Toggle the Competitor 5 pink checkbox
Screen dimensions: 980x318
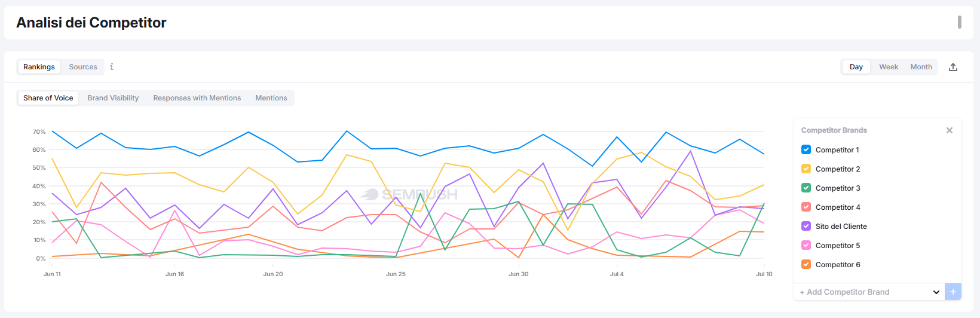pyautogui.click(x=806, y=245)
